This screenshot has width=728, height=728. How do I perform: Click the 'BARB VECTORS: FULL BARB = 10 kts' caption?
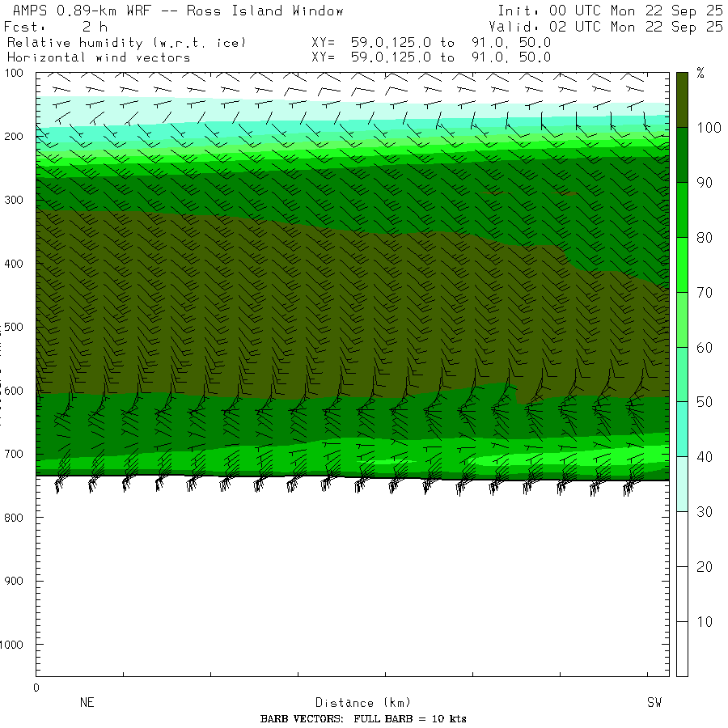coord(363,719)
